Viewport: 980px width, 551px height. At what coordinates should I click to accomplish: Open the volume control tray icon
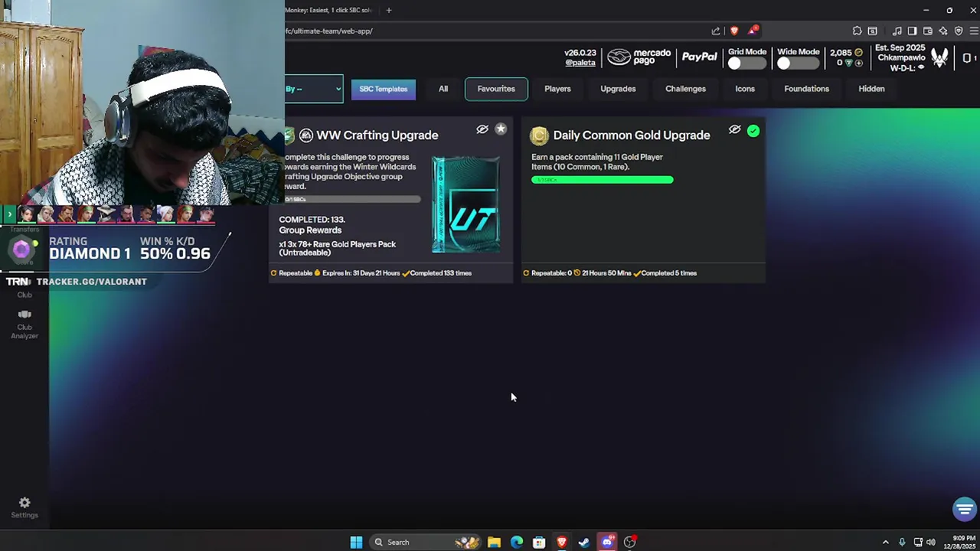coord(931,542)
